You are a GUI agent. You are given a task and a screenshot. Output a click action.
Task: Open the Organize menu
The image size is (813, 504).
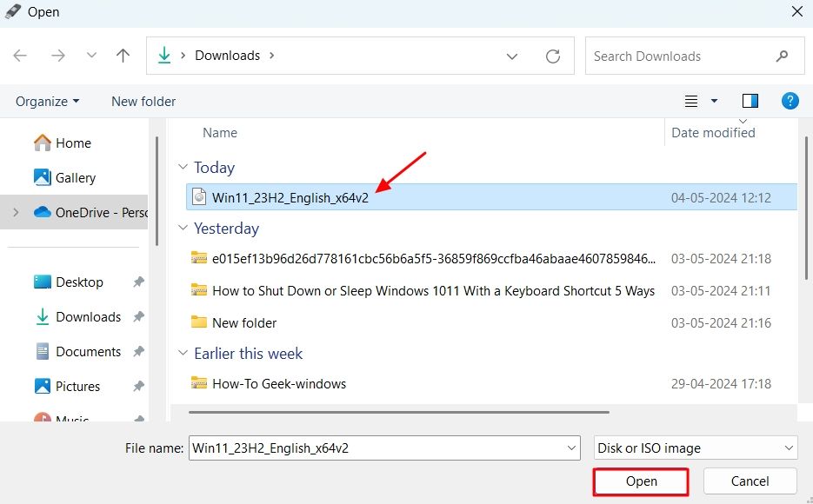click(47, 101)
